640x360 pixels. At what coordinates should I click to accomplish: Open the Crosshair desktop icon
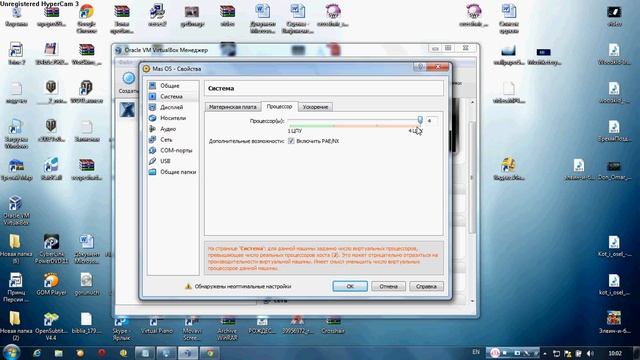click(333, 325)
